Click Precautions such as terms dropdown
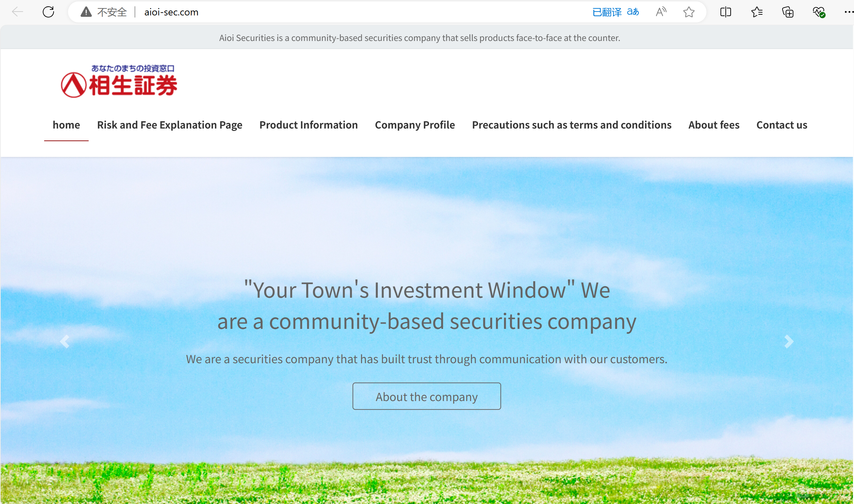854x504 pixels. pyautogui.click(x=572, y=124)
